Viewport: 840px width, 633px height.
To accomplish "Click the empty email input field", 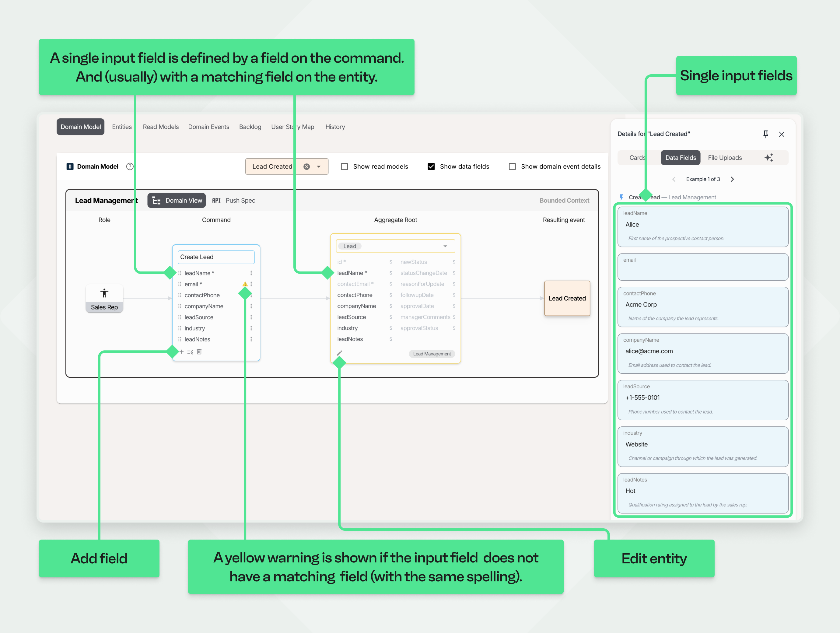I will pyautogui.click(x=703, y=267).
